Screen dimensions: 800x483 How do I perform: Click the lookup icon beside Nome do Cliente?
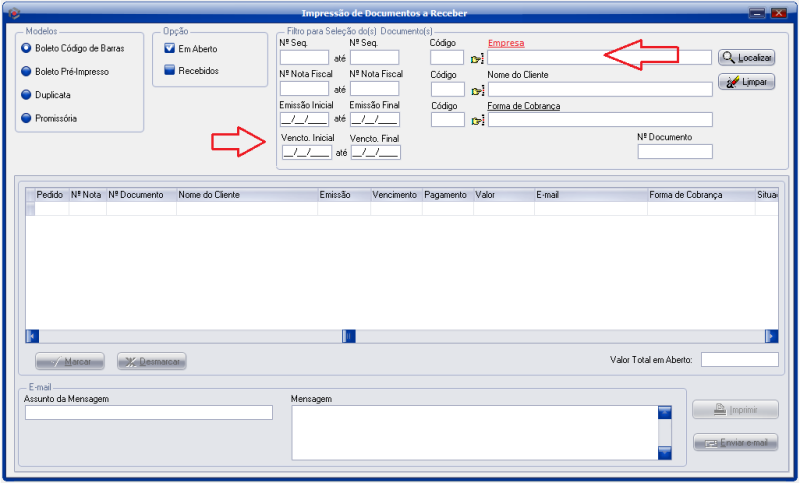[x=477, y=90]
